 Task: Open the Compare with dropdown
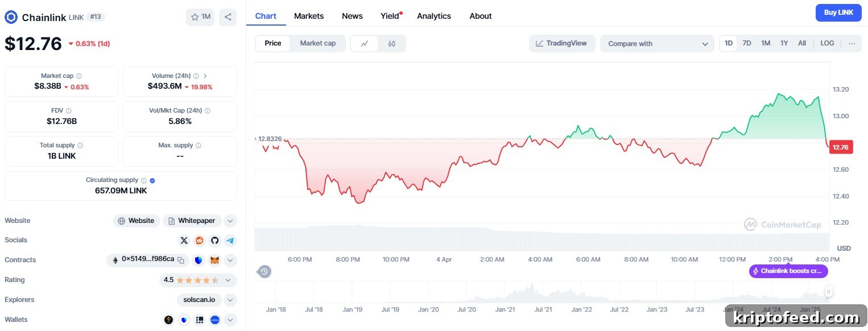pos(657,44)
